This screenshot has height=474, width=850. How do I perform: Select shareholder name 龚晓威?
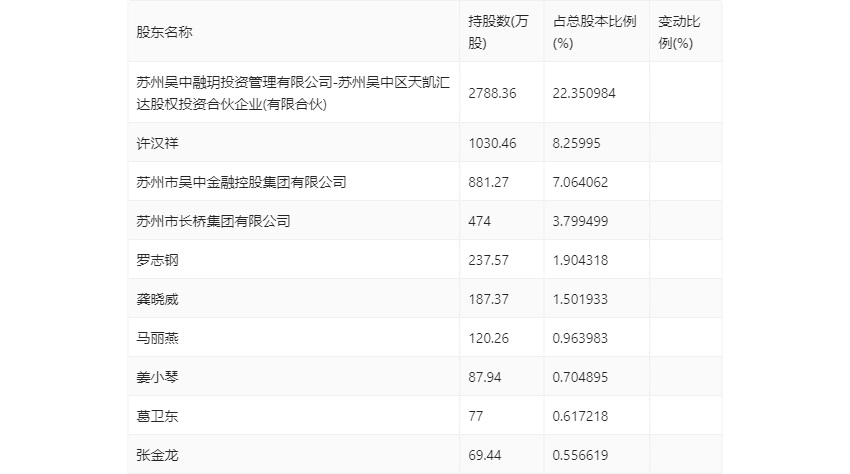coord(157,299)
